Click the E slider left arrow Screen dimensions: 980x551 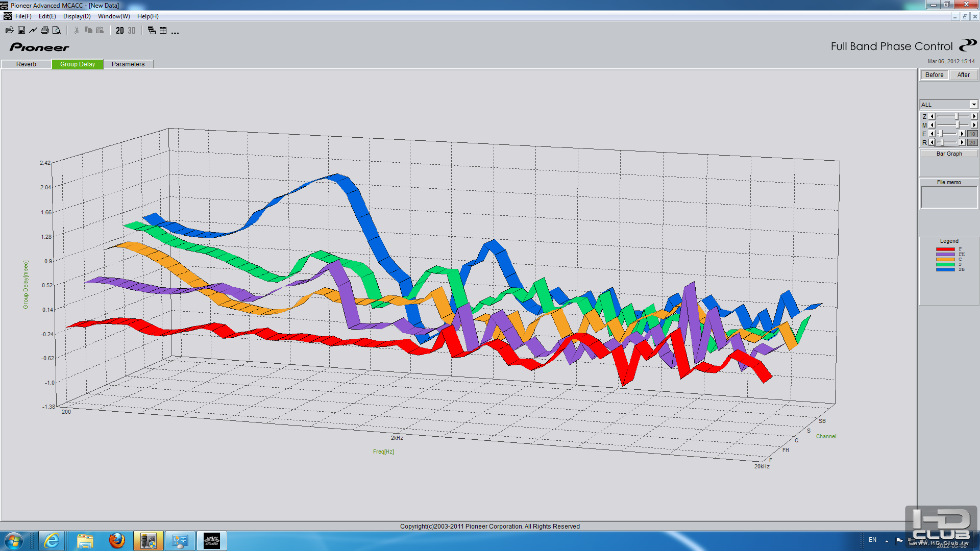pyautogui.click(x=932, y=134)
